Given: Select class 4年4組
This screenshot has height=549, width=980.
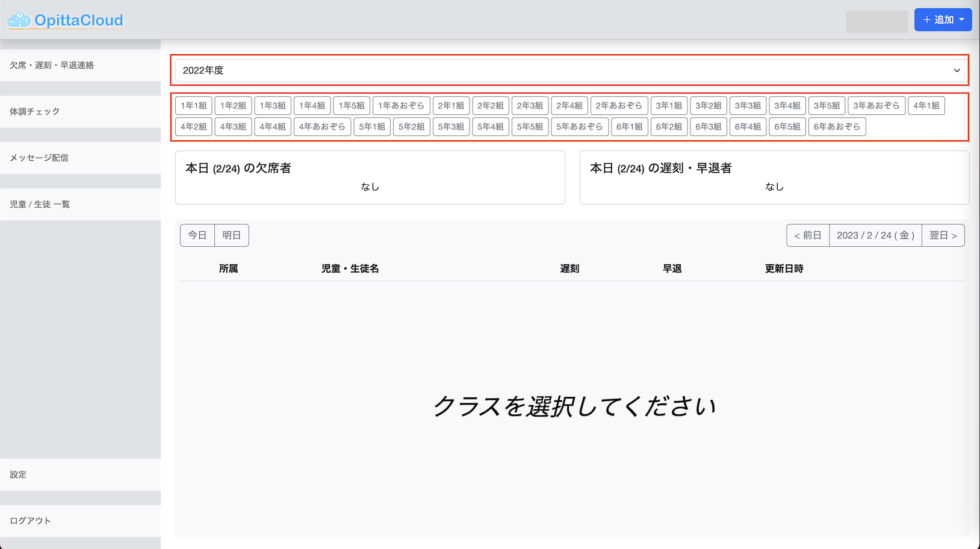Looking at the screenshot, I should pos(273,126).
